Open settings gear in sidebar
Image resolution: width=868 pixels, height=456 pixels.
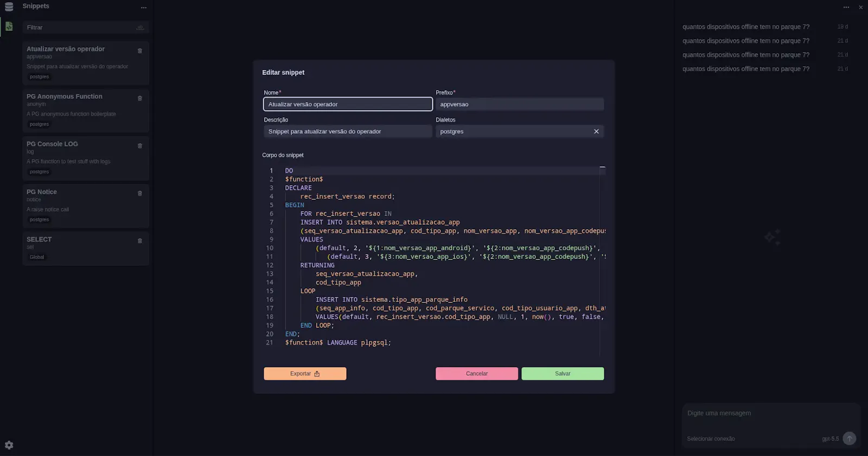click(9, 445)
